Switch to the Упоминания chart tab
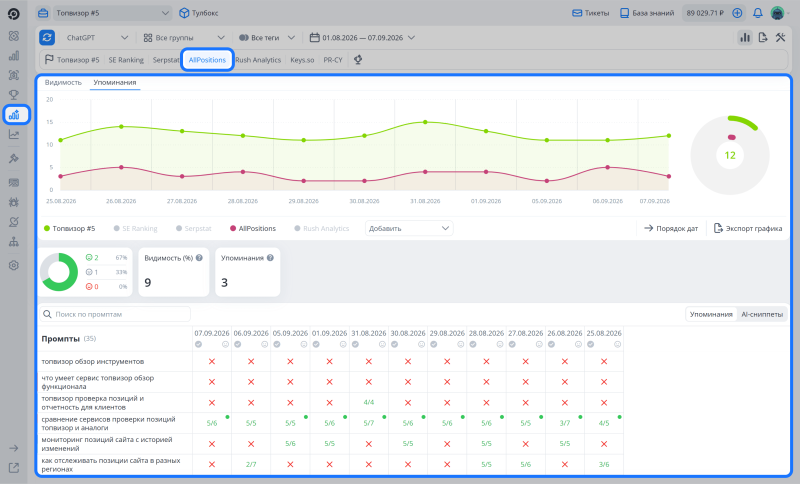The image size is (800, 484). point(115,82)
